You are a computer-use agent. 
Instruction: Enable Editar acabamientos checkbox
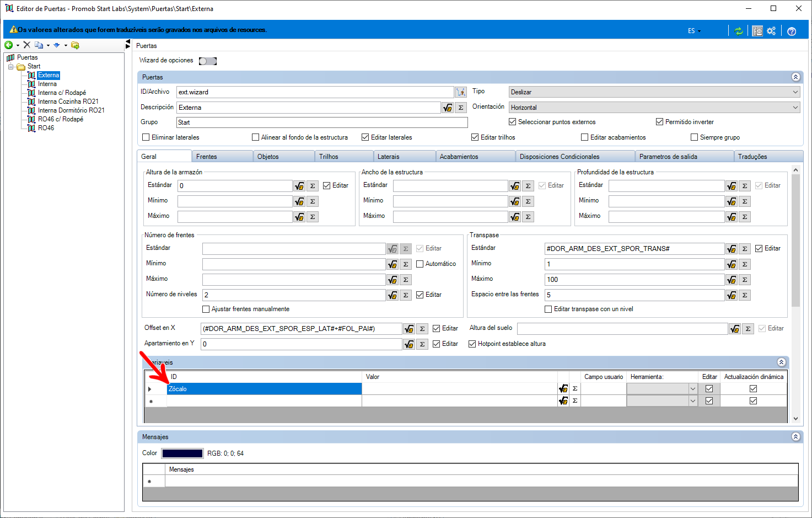(584, 137)
